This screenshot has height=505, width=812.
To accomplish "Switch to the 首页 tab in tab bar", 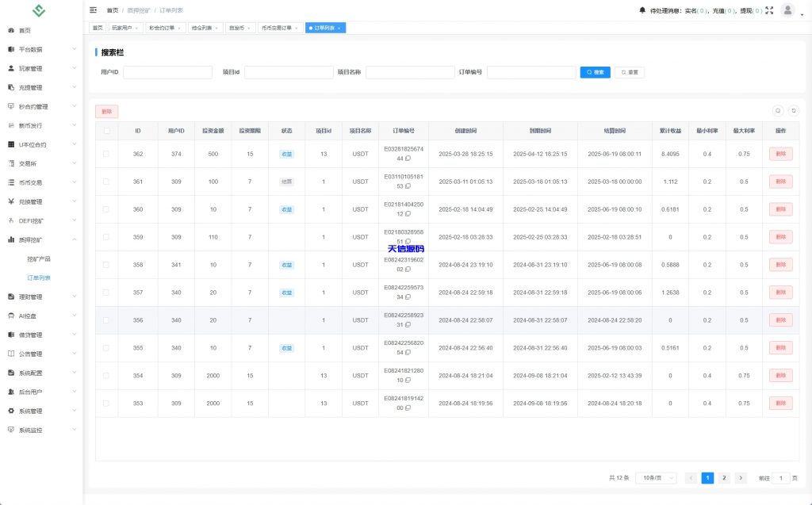I will (98, 28).
